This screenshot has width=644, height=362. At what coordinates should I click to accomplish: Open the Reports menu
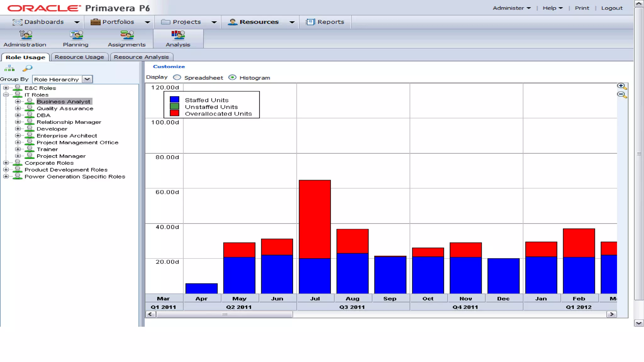(x=325, y=22)
